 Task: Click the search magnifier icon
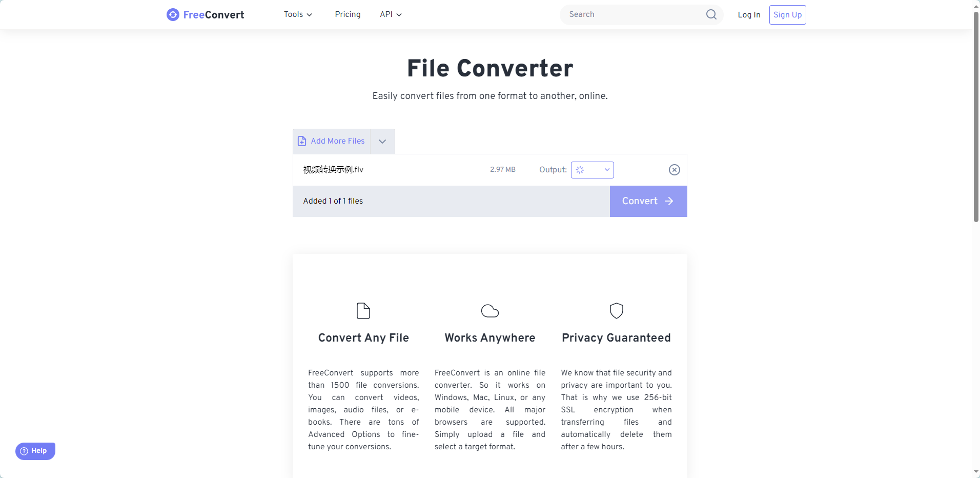coord(711,14)
